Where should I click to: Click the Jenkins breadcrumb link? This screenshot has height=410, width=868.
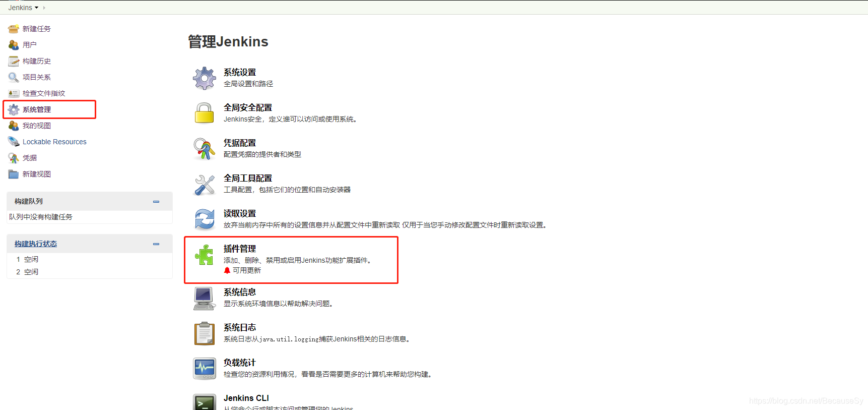pos(20,8)
